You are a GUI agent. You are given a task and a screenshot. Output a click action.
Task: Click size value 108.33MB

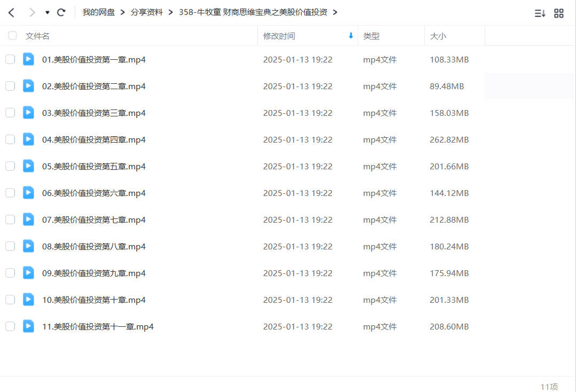[x=449, y=59]
